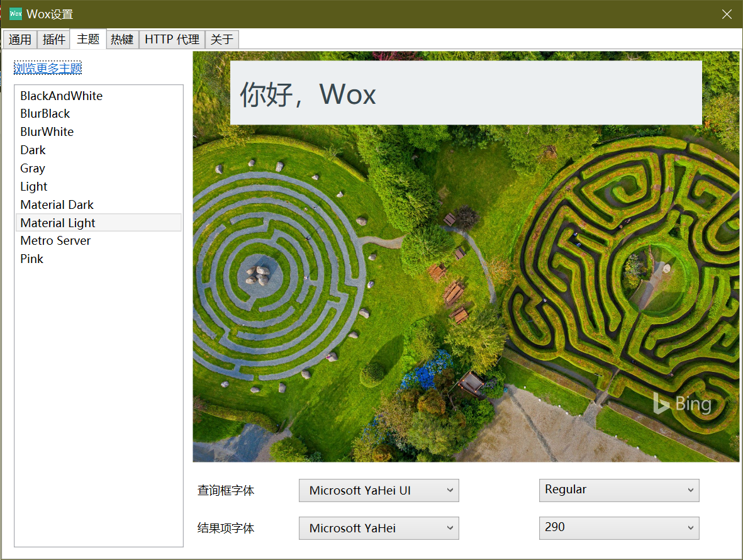743x560 pixels.
Task: Expand the 290 font weight dropdown
Action: (619, 528)
